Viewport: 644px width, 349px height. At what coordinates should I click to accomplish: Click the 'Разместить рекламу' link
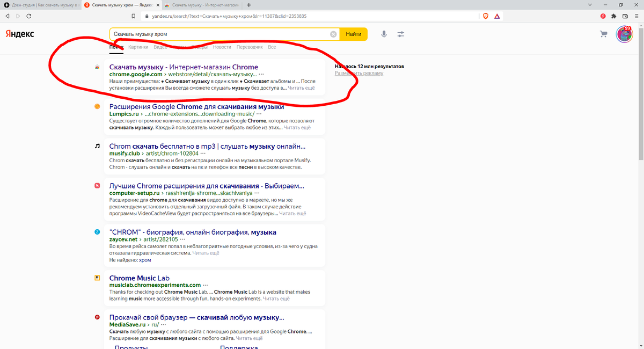pyautogui.click(x=359, y=73)
